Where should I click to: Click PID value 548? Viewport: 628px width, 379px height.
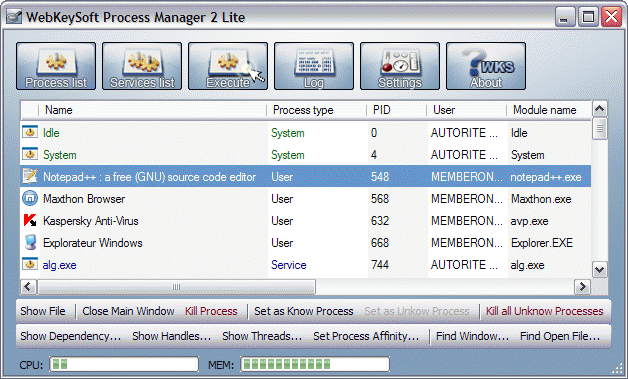click(x=380, y=177)
